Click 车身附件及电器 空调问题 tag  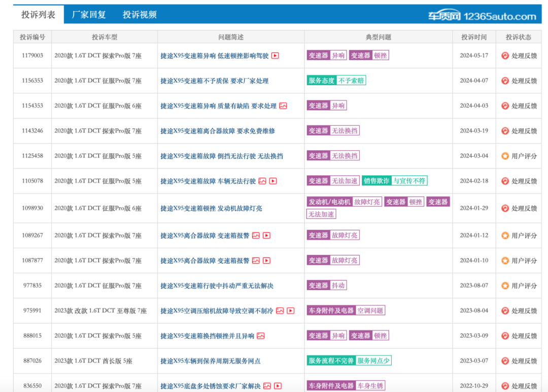pyautogui.click(x=346, y=310)
